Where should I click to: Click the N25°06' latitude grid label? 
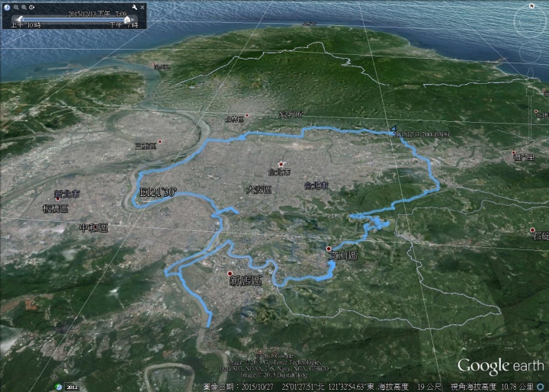[291, 114]
